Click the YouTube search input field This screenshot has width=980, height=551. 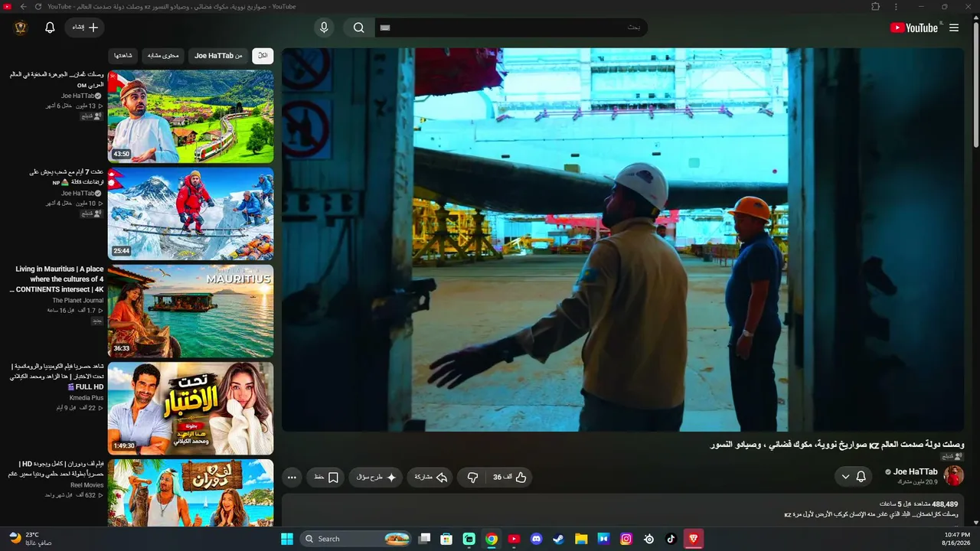tap(511, 28)
